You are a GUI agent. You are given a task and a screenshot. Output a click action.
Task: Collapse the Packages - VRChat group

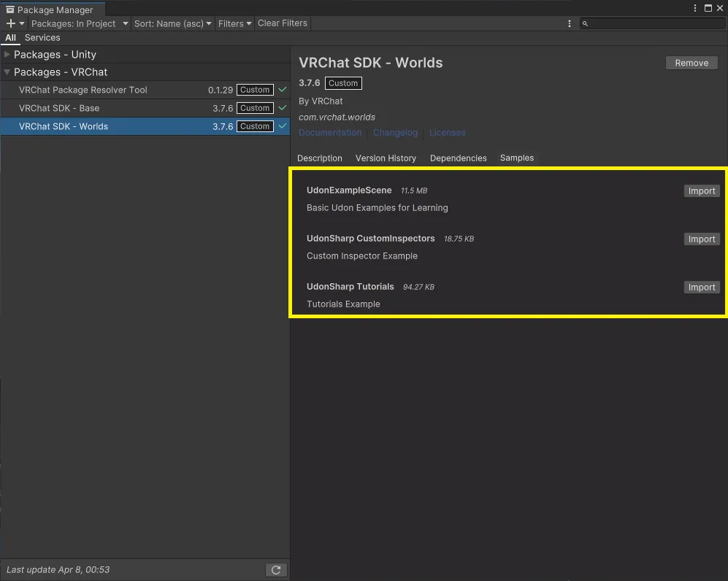tap(7, 72)
